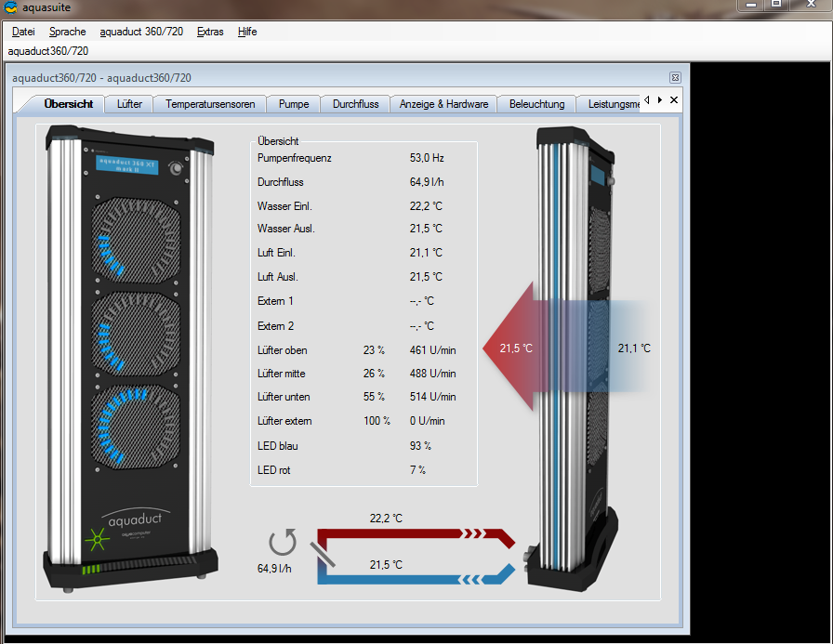Screen dimensions: 833x644
Task: Click the Luft Einl. value 21,1 °C
Action: (426, 253)
